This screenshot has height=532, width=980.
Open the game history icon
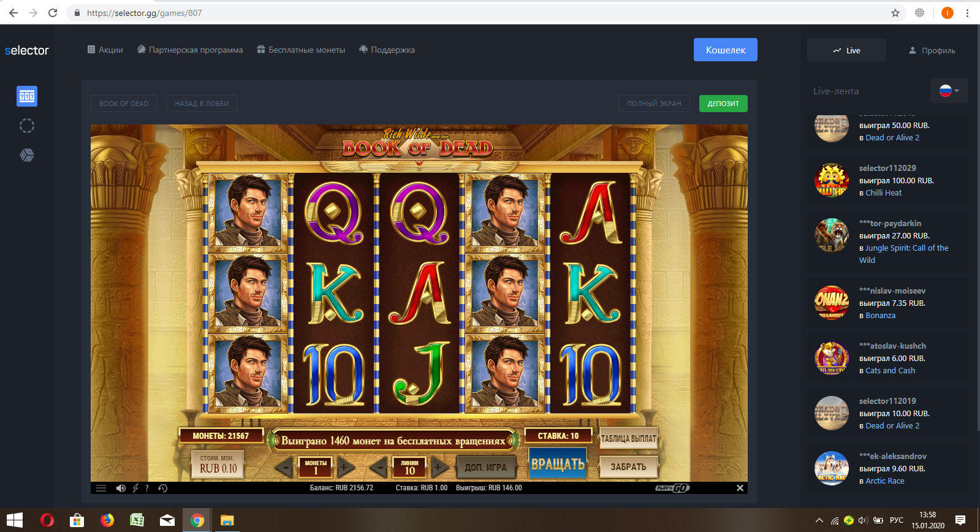click(x=162, y=488)
